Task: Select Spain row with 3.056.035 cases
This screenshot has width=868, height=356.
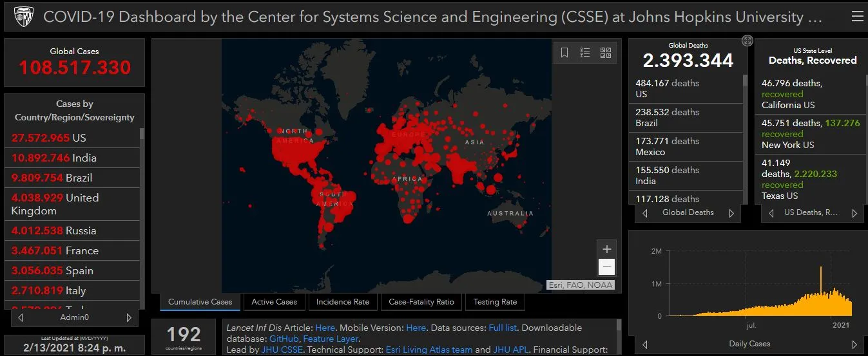Action: (72, 270)
